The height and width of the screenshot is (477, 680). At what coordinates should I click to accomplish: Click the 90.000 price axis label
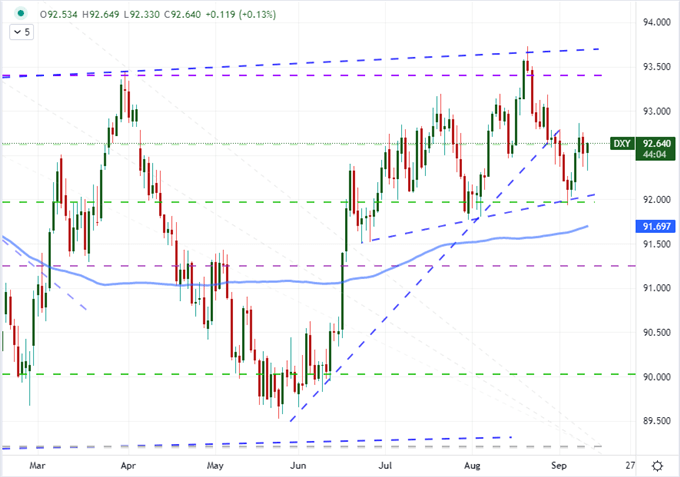[657, 377]
